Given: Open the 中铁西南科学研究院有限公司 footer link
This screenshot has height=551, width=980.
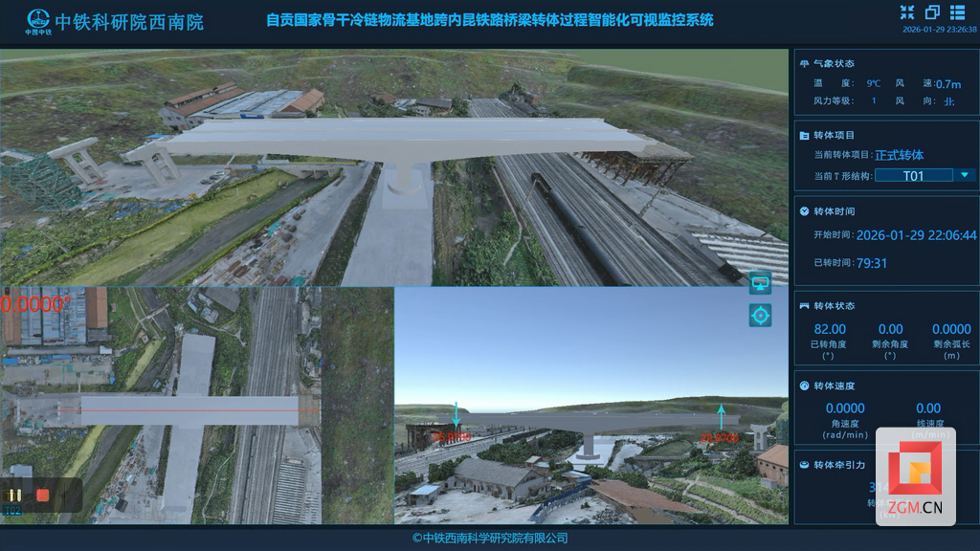Looking at the screenshot, I should 490,538.
